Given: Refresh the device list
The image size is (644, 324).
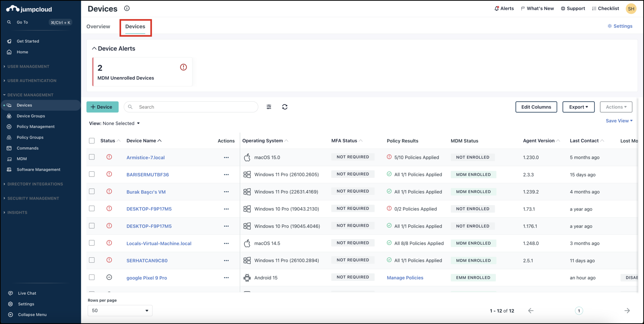Looking at the screenshot, I should click(x=285, y=107).
